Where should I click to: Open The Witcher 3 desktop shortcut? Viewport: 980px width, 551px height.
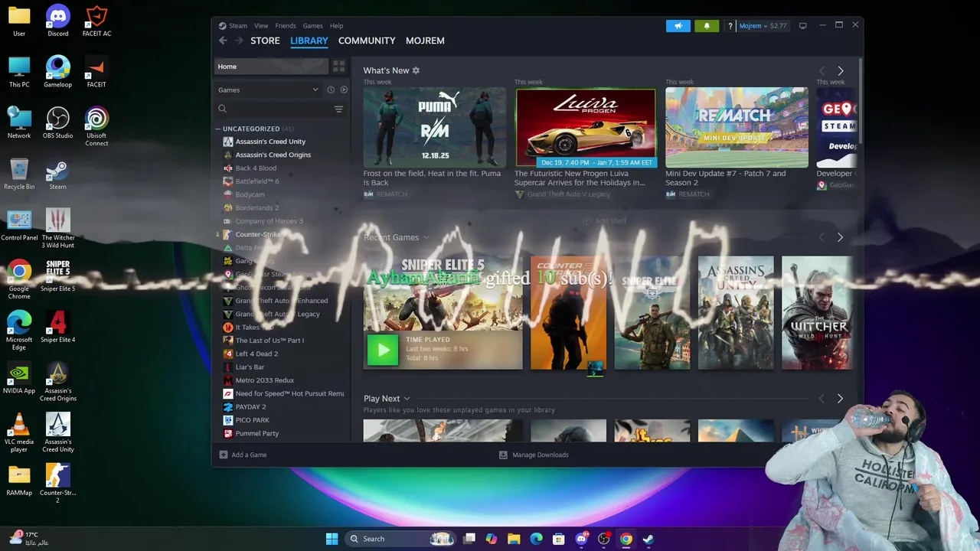point(57,228)
